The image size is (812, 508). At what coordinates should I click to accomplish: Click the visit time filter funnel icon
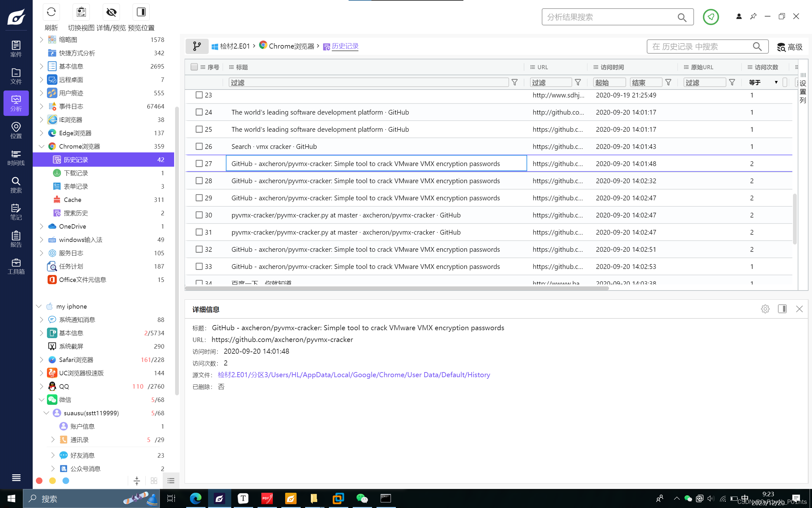pos(668,82)
